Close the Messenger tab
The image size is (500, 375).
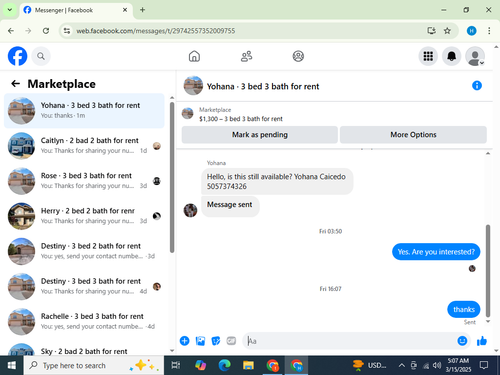[125, 10]
